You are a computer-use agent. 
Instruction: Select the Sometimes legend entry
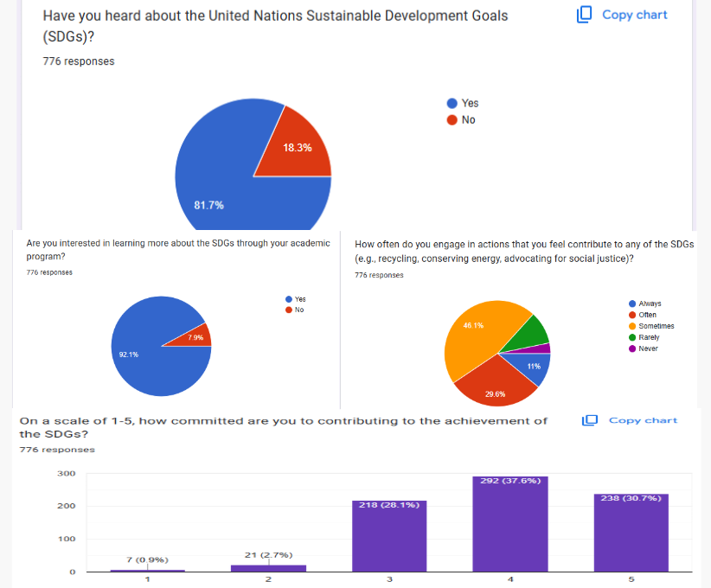click(655, 326)
